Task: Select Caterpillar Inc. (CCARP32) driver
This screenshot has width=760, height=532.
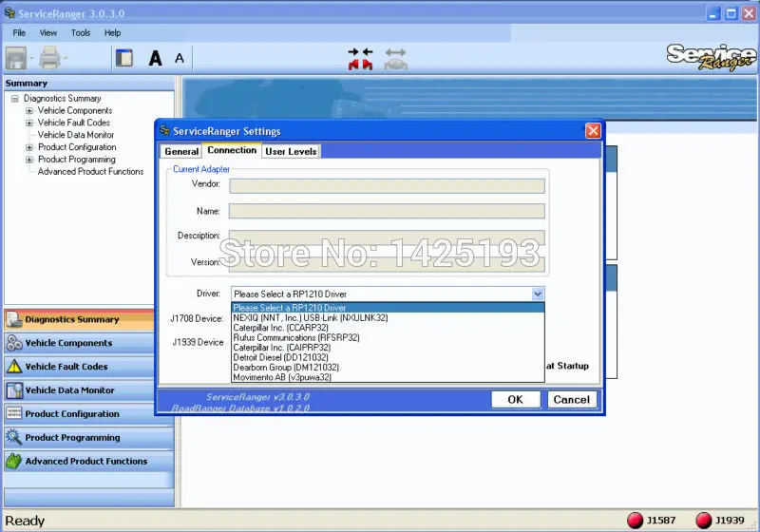Action: (388, 328)
